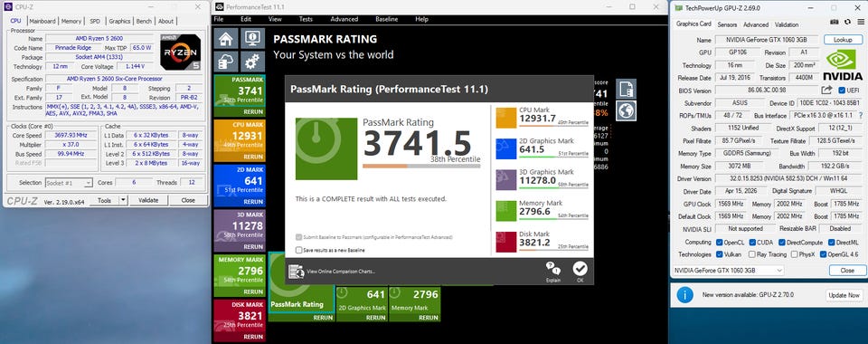
Task: Open the Tests menu in PerformanceTest
Action: coord(306,19)
